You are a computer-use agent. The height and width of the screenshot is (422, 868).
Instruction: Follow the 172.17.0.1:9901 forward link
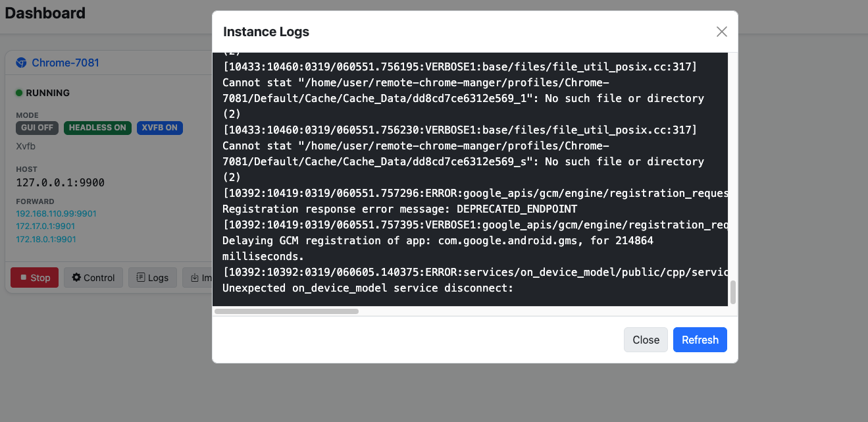(x=45, y=226)
